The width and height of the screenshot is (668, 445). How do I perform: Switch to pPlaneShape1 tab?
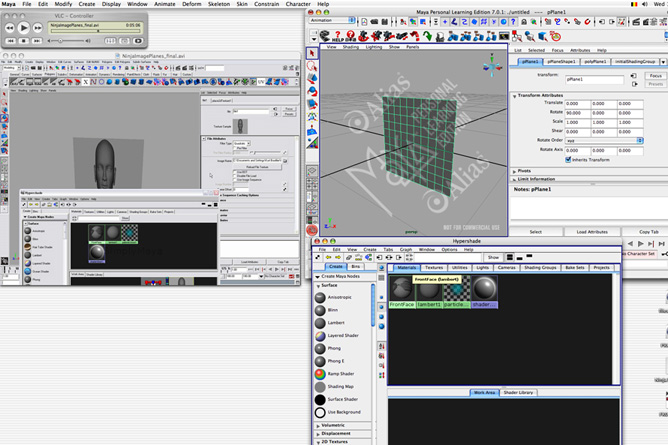point(561,62)
